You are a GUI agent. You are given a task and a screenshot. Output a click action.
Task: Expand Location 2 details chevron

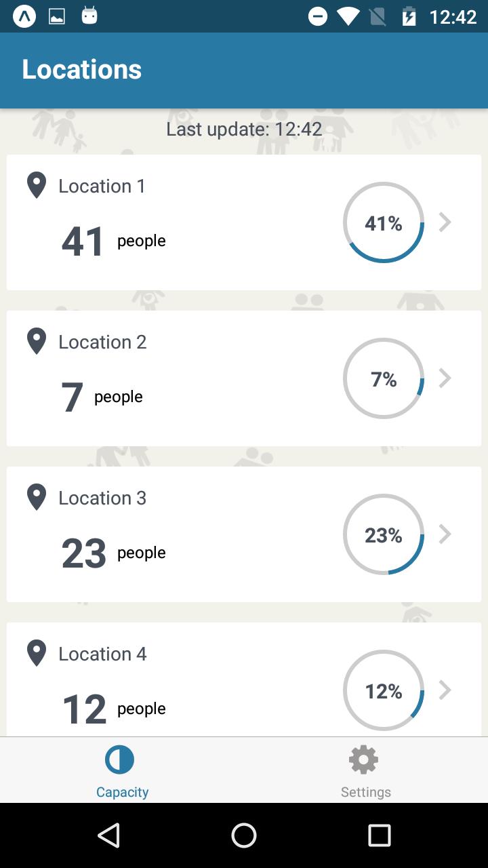(445, 378)
